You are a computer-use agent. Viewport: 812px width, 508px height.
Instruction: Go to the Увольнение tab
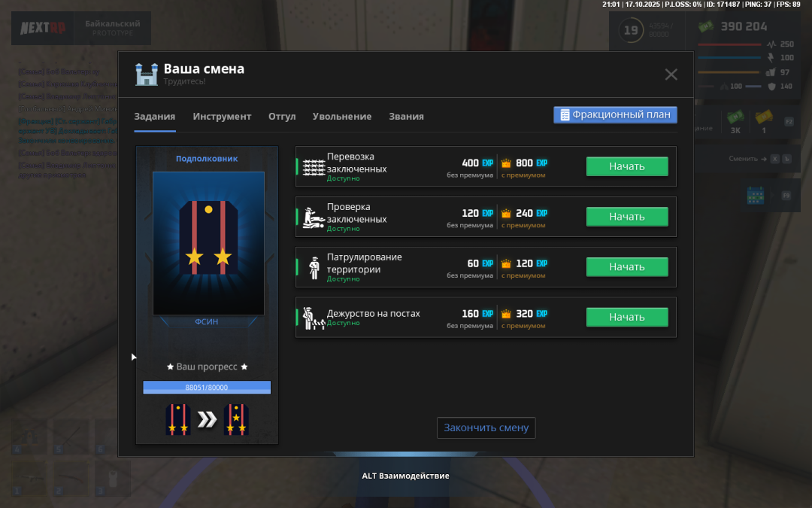342,117
